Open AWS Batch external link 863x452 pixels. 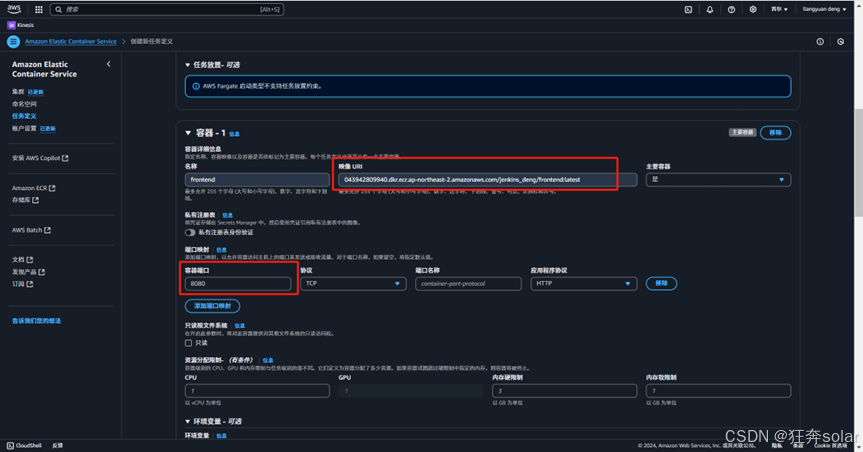point(31,230)
